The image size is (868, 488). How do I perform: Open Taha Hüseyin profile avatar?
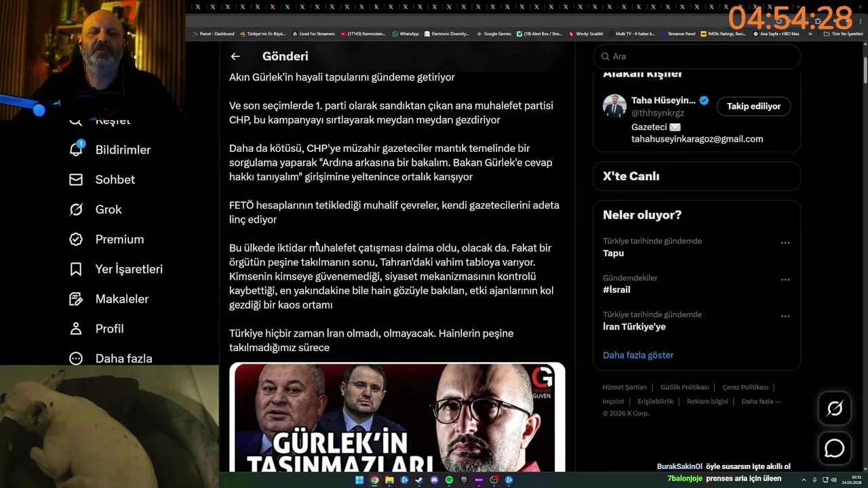[615, 106]
